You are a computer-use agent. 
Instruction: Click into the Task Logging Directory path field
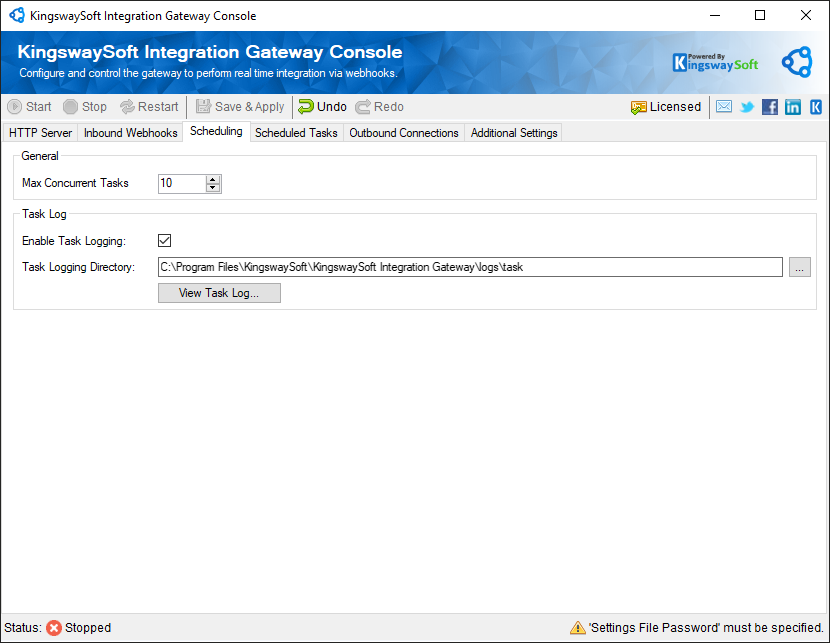470,267
